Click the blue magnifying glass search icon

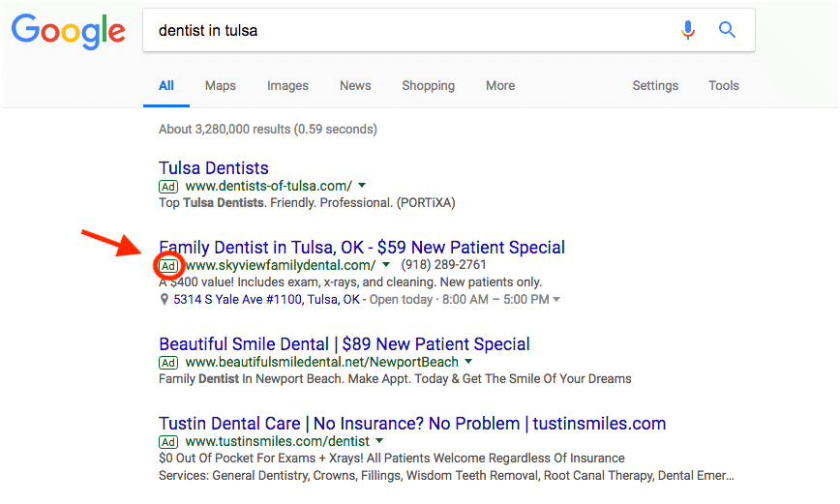[728, 30]
